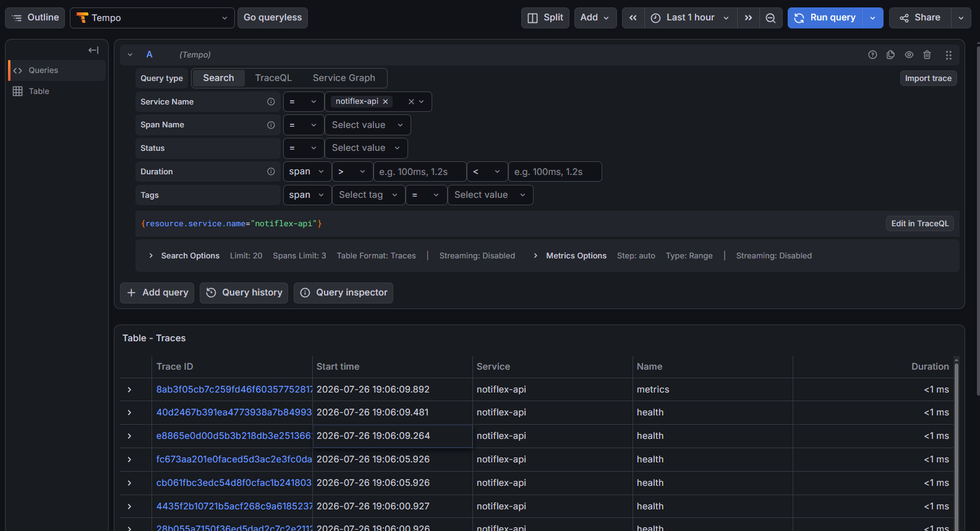Screen dimensions: 980x531
Task: Toggle query A visibility eye icon
Action: point(909,55)
